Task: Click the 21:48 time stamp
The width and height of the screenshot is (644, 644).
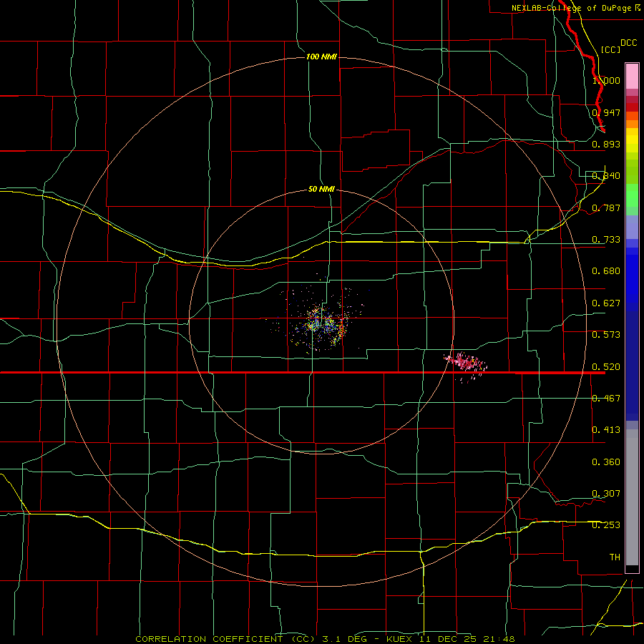Action: [x=497, y=639]
